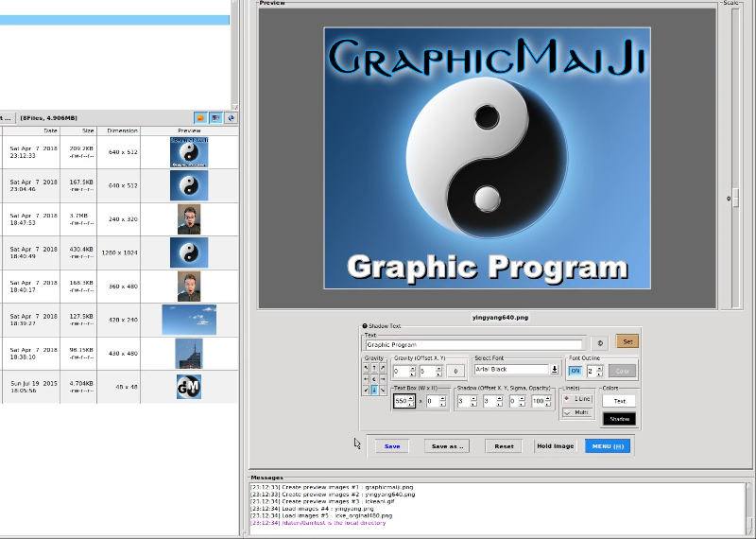Sort file list by Dimension column header
The image size is (756, 539).
click(x=119, y=130)
